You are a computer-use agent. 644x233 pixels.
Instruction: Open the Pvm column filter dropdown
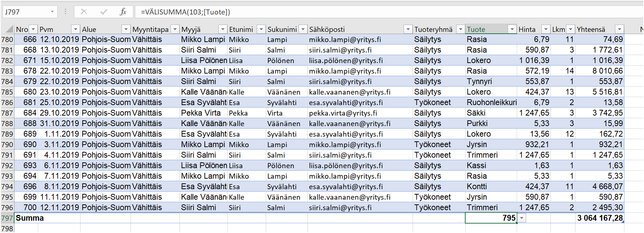(75, 29)
